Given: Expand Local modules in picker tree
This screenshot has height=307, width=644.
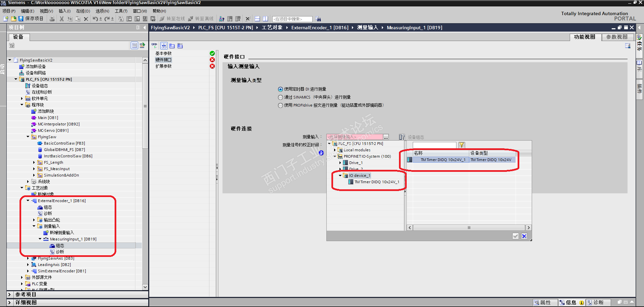Looking at the screenshot, I should pos(335,150).
